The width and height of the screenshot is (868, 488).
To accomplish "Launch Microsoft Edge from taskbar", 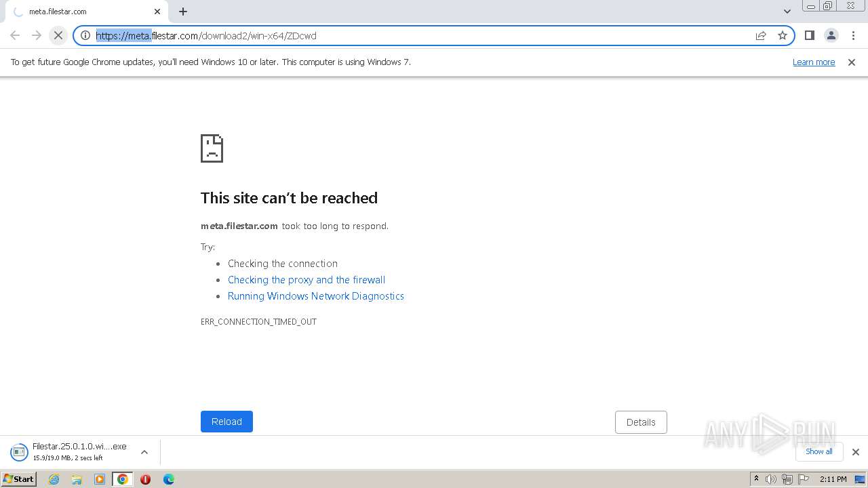I will (x=169, y=479).
